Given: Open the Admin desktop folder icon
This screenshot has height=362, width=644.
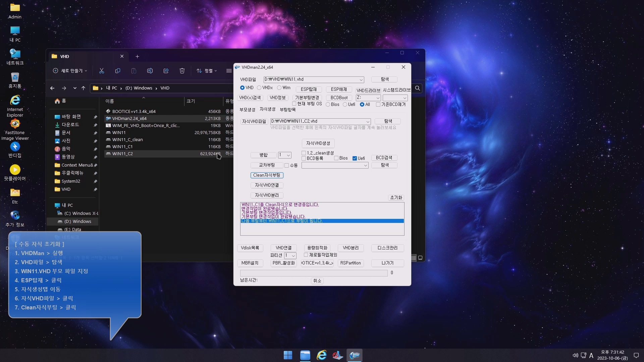Looking at the screenshot, I should (15, 11).
